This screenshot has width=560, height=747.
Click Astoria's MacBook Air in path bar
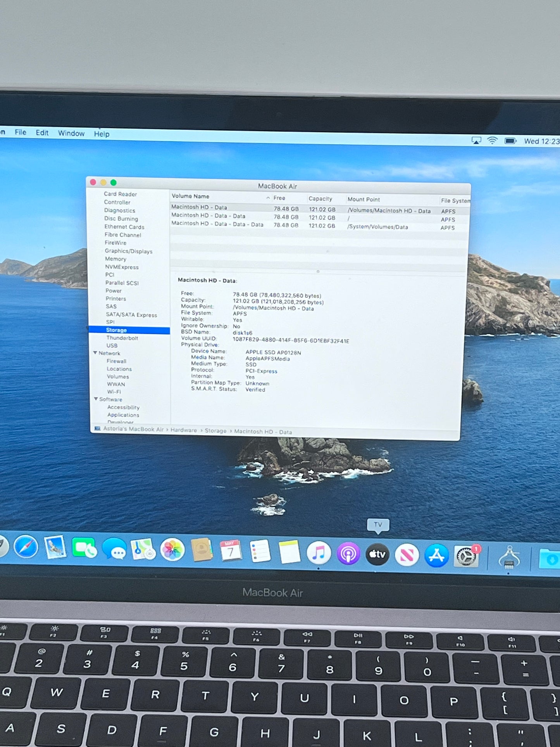(133, 429)
